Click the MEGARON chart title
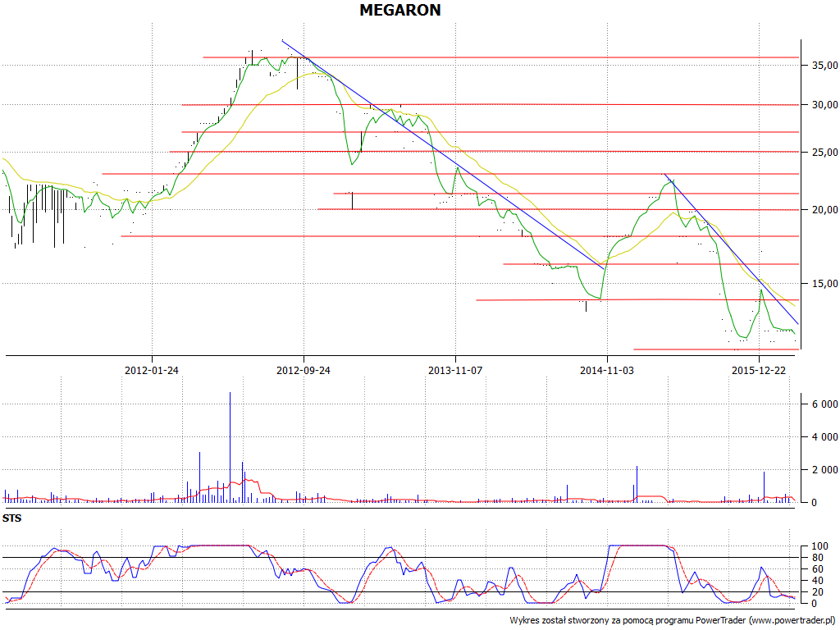 (x=399, y=10)
